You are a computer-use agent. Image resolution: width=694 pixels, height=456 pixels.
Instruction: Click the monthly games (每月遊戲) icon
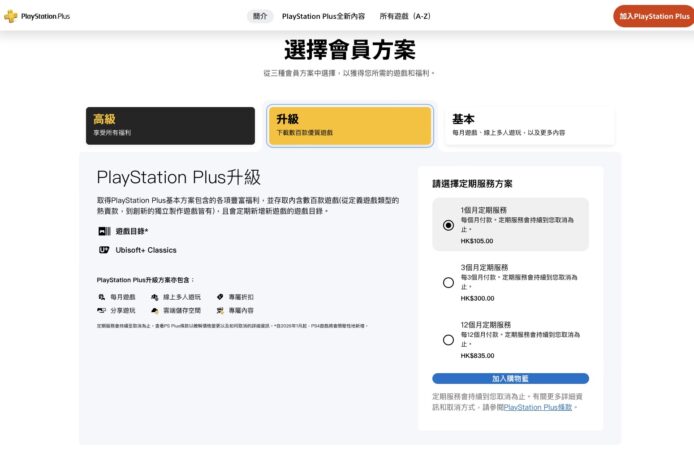pyautogui.click(x=102, y=297)
